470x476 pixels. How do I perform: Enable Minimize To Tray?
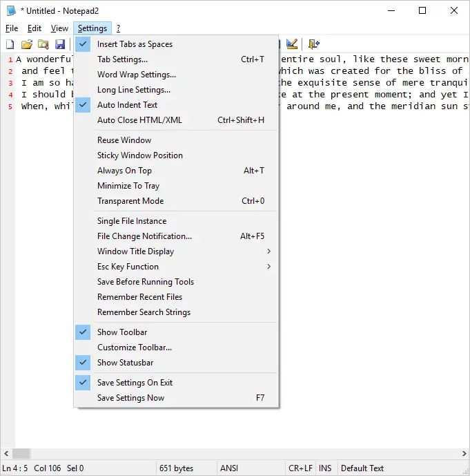click(176, 186)
